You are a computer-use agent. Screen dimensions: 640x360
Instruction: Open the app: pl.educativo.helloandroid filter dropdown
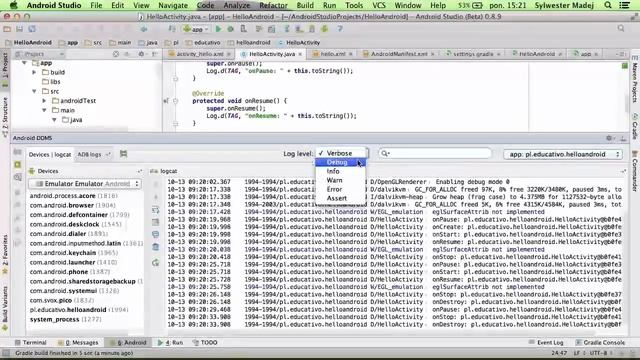563,154
